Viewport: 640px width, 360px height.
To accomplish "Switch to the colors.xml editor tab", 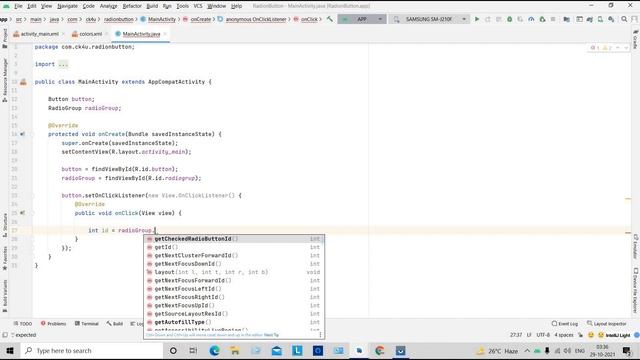I will 90,34.
